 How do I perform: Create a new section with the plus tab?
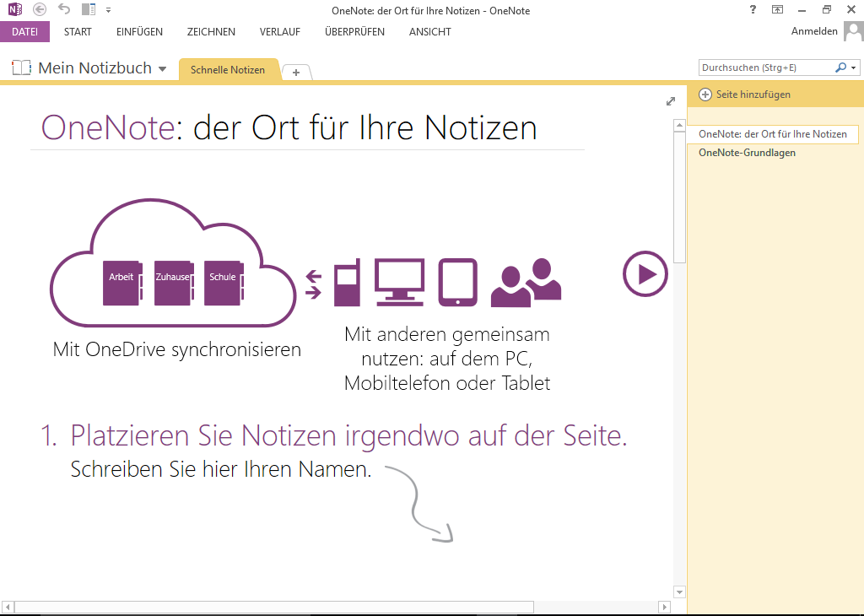click(296, 73)
